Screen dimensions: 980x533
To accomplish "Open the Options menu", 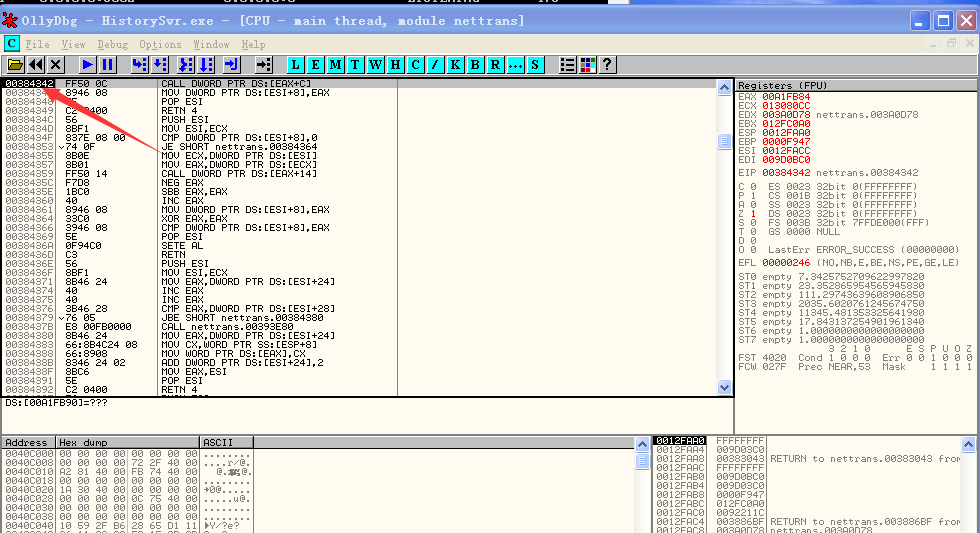I will [x=160, y=44].
